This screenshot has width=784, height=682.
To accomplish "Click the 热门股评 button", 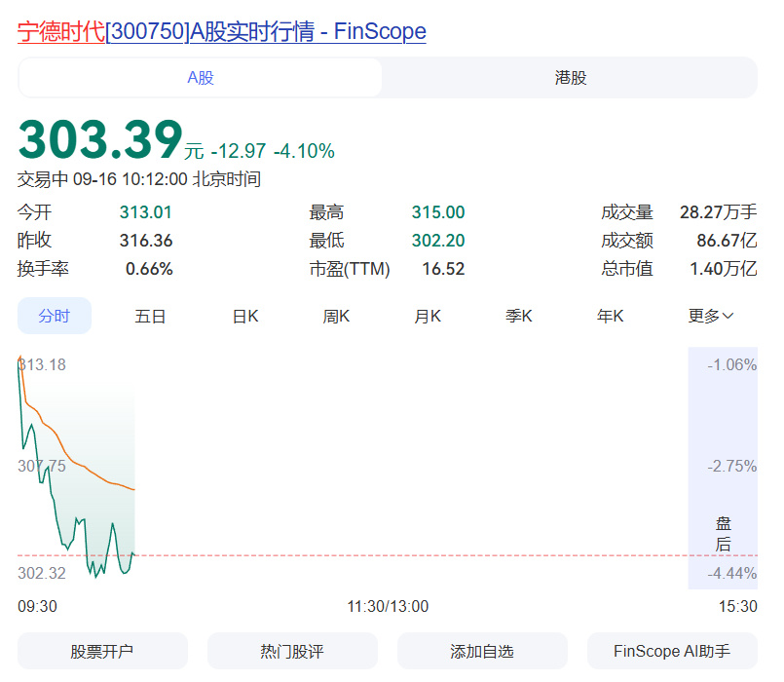I will [x=292, y=651].
